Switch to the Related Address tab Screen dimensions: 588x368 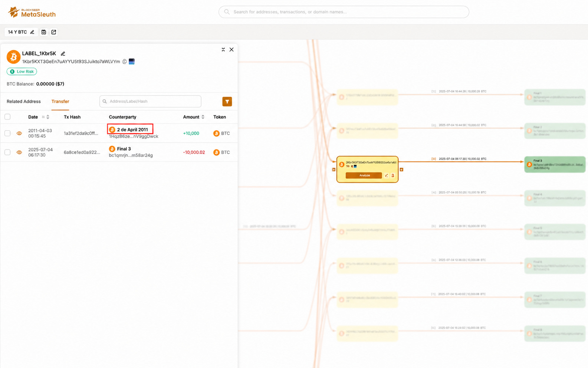(24, 102)
